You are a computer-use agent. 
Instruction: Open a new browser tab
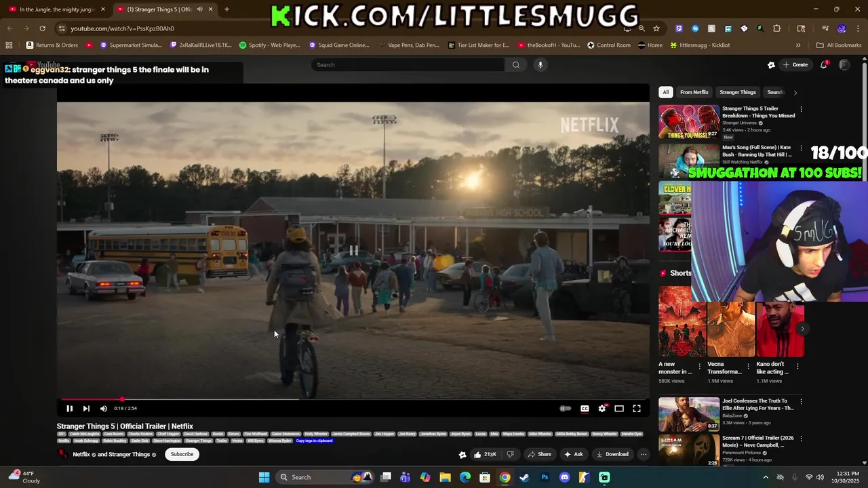(226, 9)
